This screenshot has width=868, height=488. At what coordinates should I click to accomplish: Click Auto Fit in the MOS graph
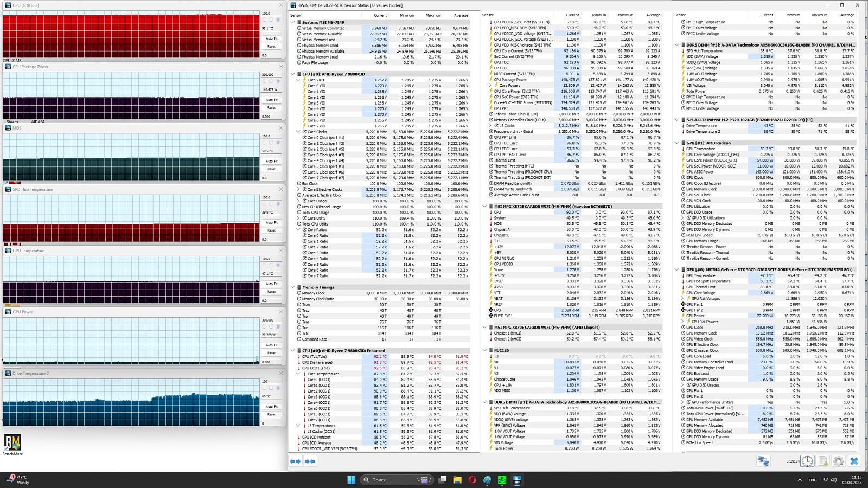pyautogui.click(x=272, y=161)
